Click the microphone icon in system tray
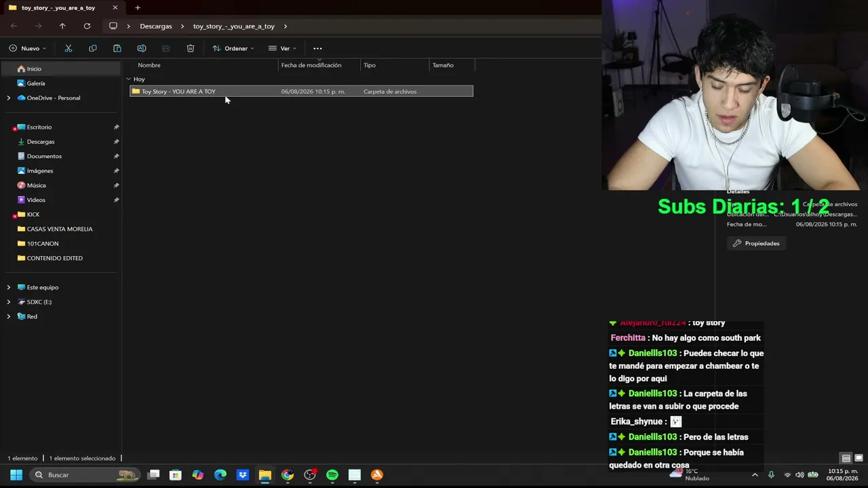This screenshot has height=488, width=868. click(x=771, y=474)
